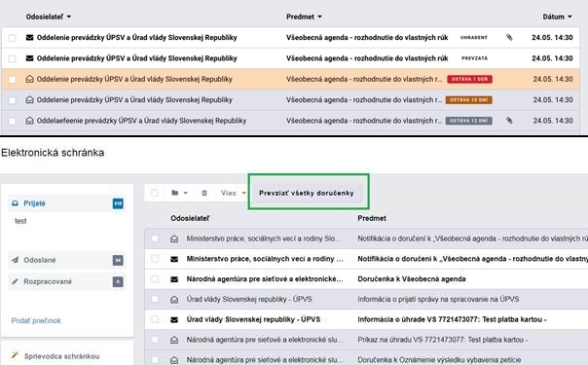The height and width of the screenshot is (365, 588).
Task: Click the Predmet column header in lower mailbox
Action: [372, 218]
